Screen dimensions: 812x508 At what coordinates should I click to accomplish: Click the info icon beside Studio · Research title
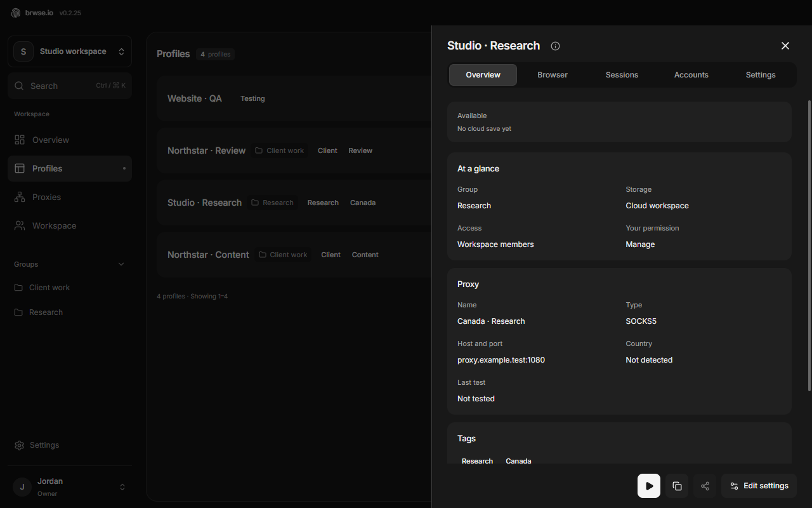tap(556, 46)
